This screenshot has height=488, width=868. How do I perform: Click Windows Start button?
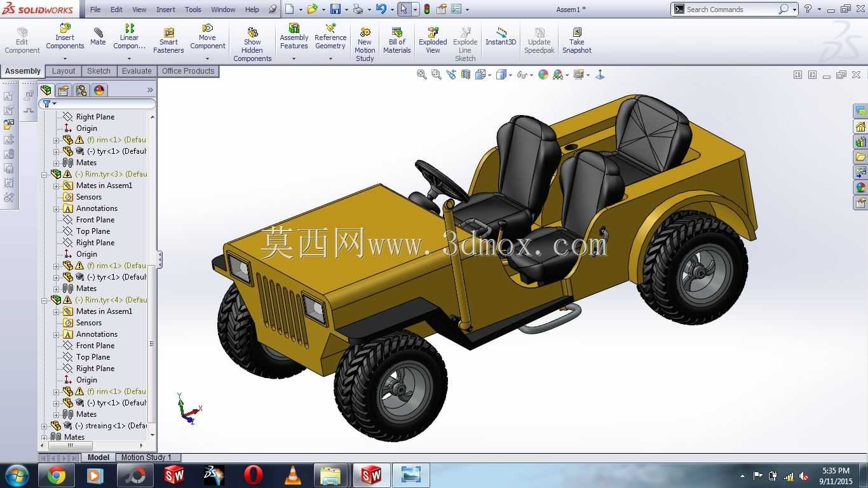tap(17, 475)
